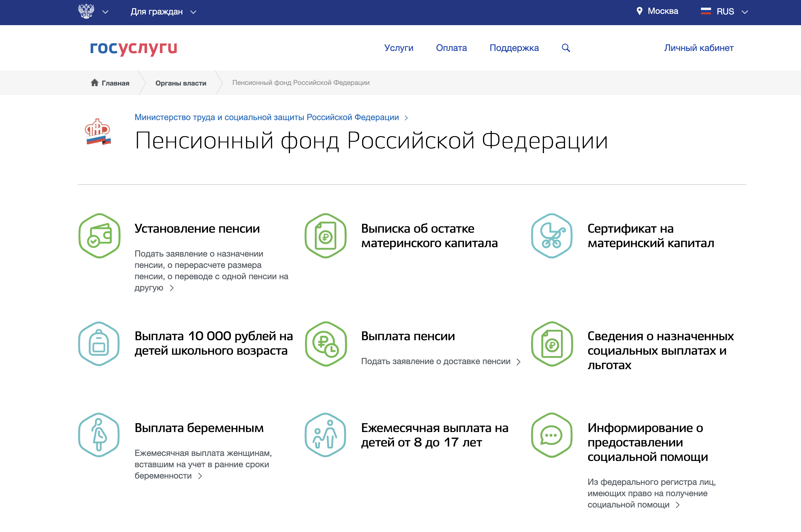
Task: Open the Оплата menu item
Action: tap(451, 48)
